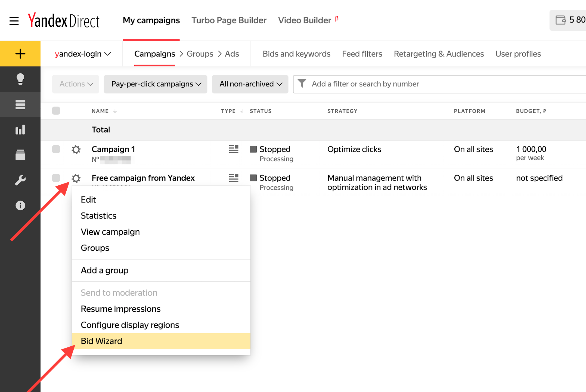
Task: Switch to My campaigns tab
Action: [x=151, y=20]
